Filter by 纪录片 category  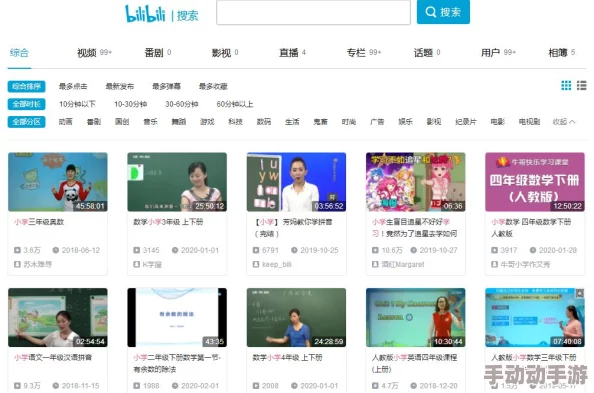(466, 122)
